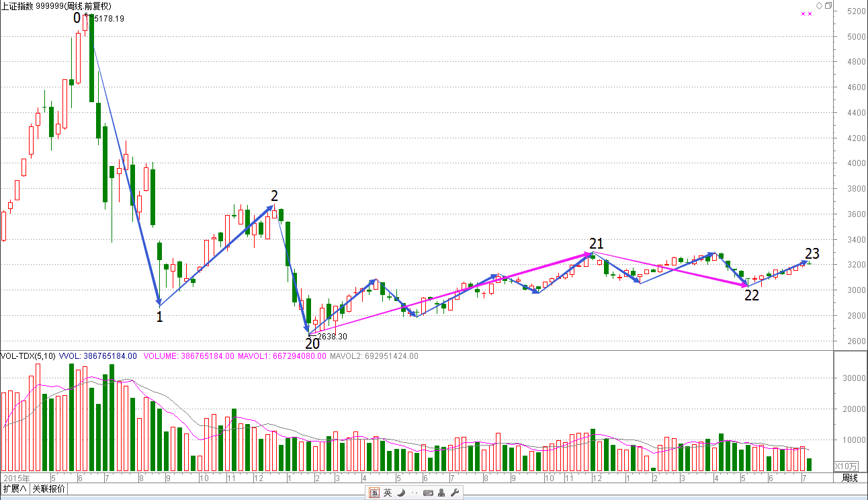This screenshot has width=868, height=500.
Task: Click the MAVOL2 value label
Action: tap(374, 356)
